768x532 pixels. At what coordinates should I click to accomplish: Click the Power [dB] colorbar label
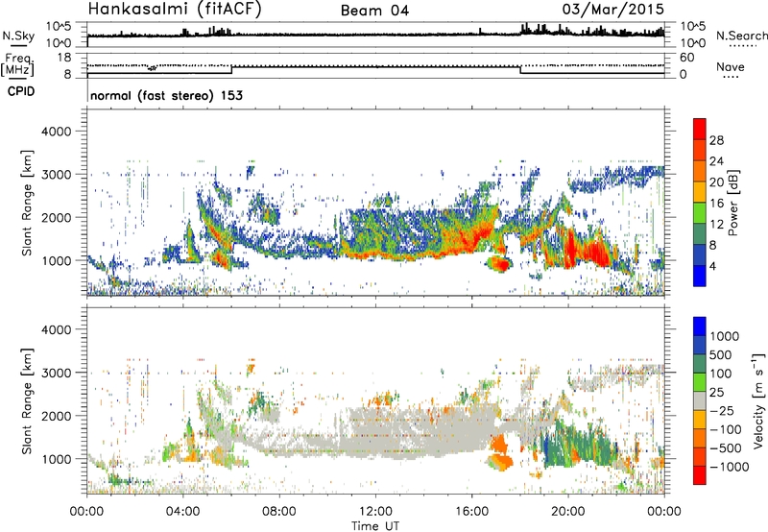click(732, 203)
